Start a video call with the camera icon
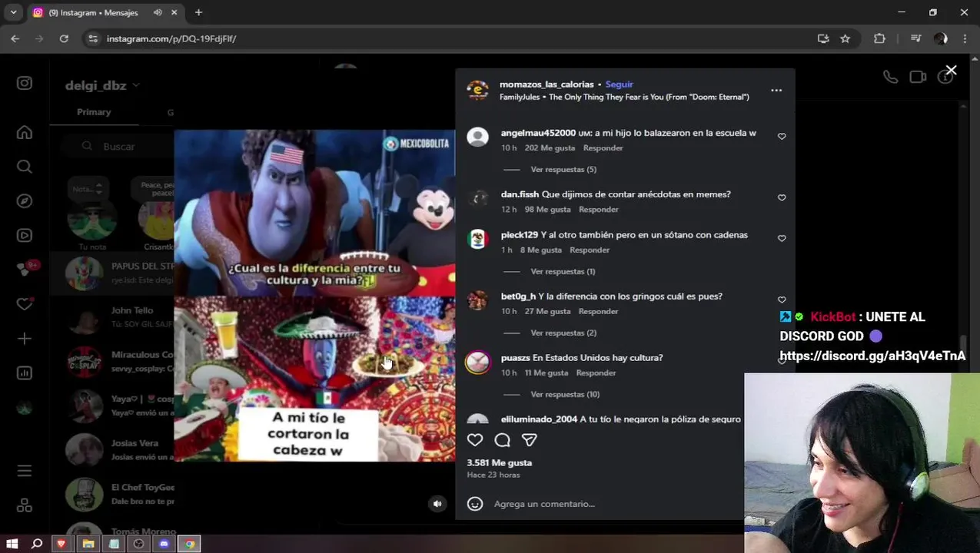 pos(918,77)
